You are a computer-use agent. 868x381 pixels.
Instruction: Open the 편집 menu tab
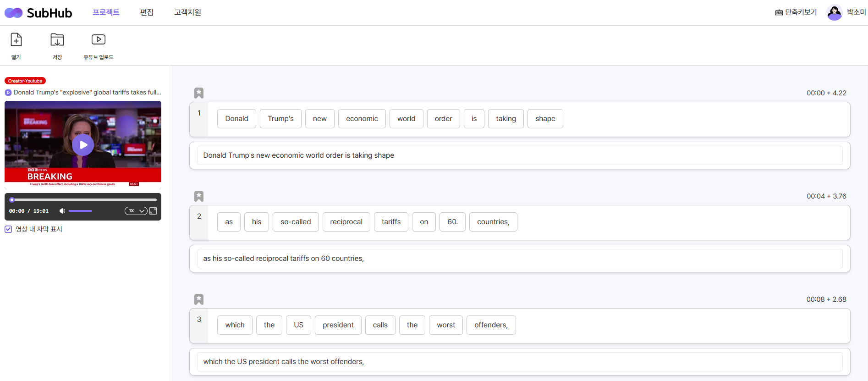[147, 12]
